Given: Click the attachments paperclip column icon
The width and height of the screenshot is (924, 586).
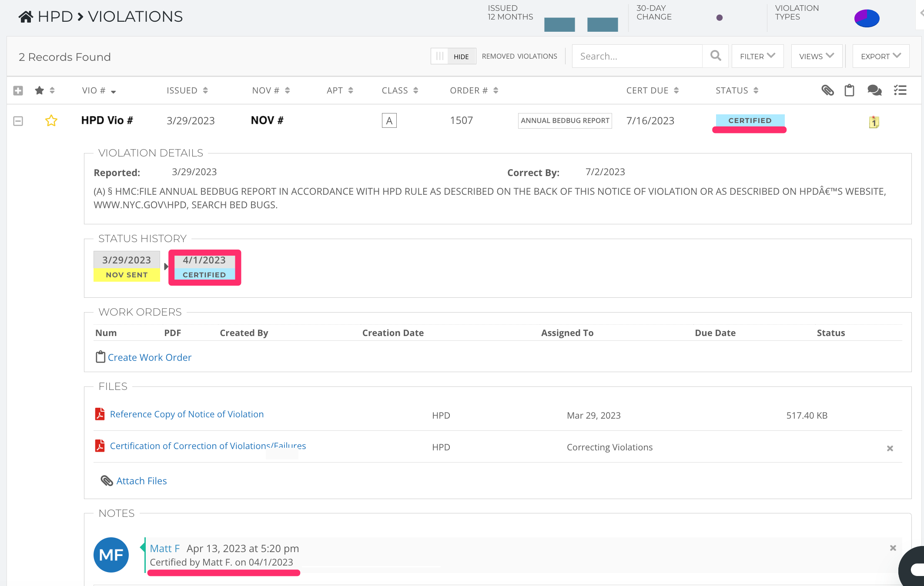Looking at the screenshot, I should 827,90.
